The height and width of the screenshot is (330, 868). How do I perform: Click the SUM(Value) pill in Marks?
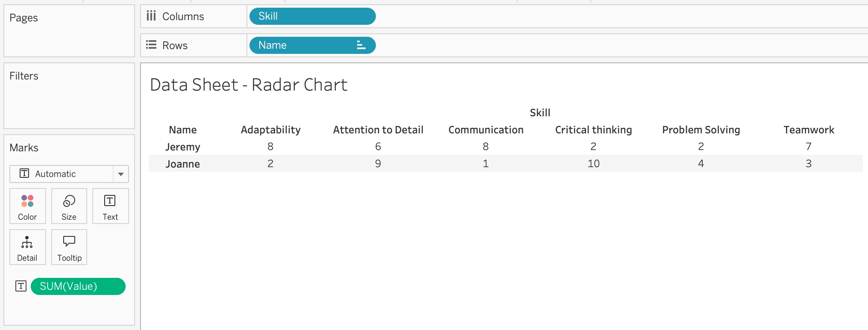(x=78, y=286)
